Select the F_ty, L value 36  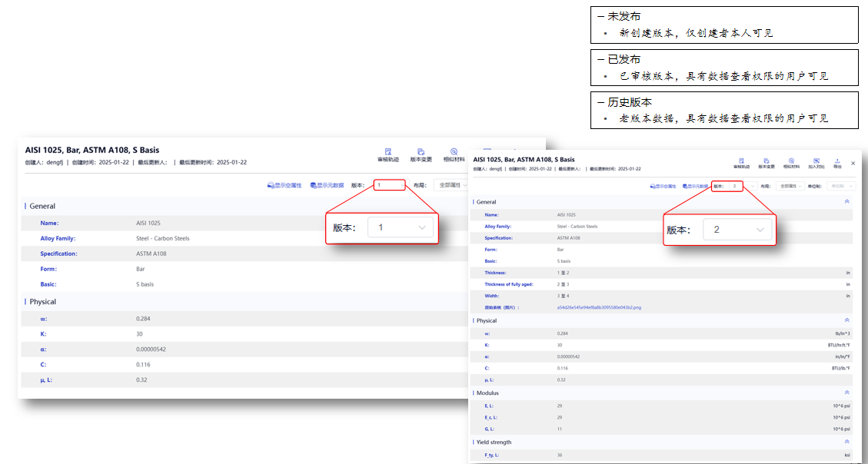pyautogui.click(x=560, y=455)
